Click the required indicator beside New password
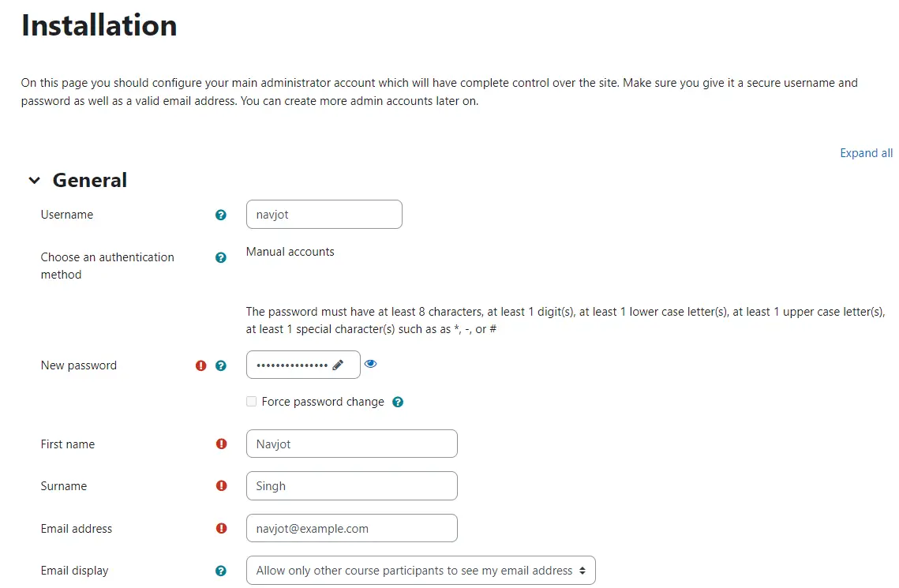The height and width of the screenshot is (588, 899). click(x=201, y=365)
